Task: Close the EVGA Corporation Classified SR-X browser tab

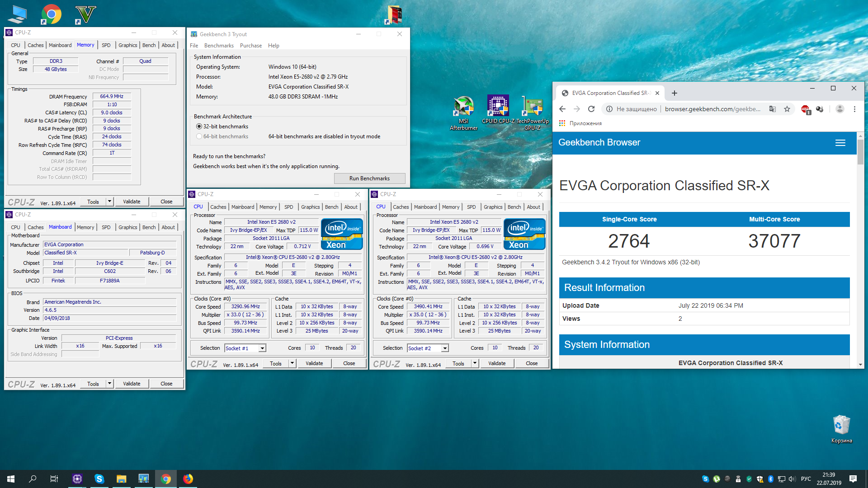Action: [657, 93]
